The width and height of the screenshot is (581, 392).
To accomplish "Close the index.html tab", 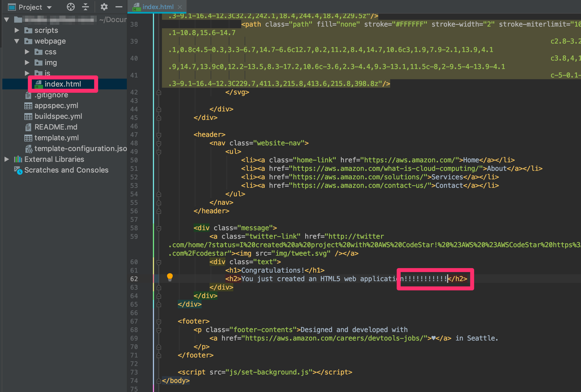I will pyautogui.click(x=180, y=7).
